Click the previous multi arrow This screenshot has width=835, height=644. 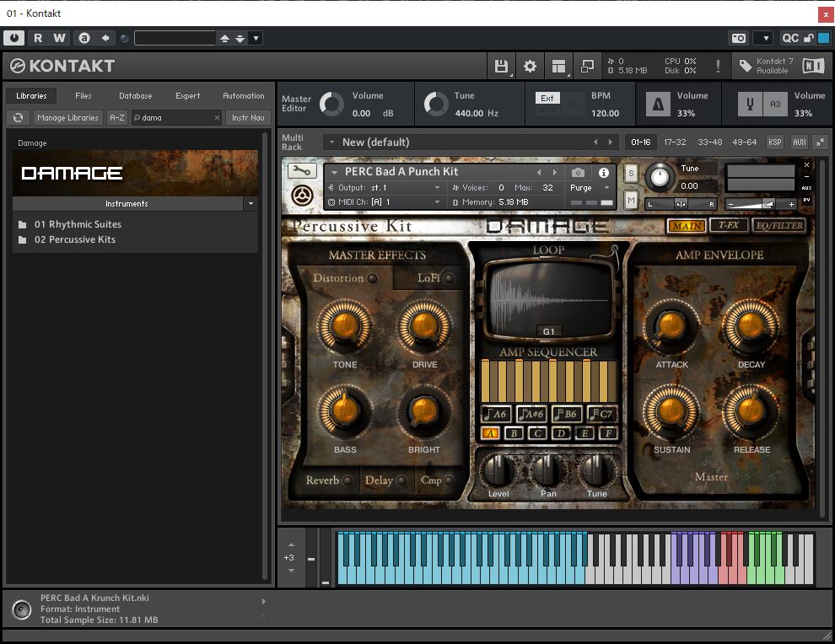(x=595, y=142)
